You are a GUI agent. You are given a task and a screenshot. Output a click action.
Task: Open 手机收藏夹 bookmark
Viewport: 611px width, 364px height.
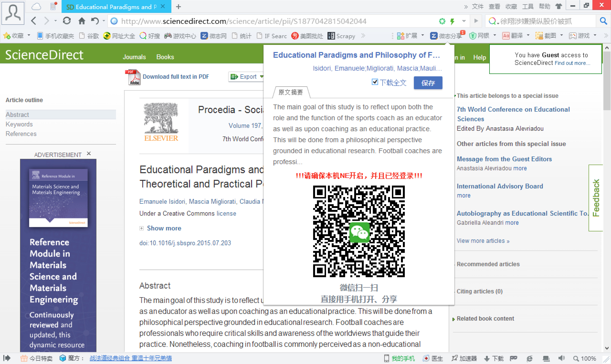coord(55,36)
